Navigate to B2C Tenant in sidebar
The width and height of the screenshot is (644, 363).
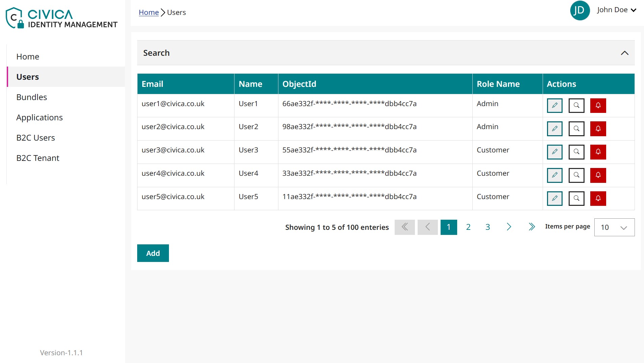pyautogui.click(x=38, y=158)
